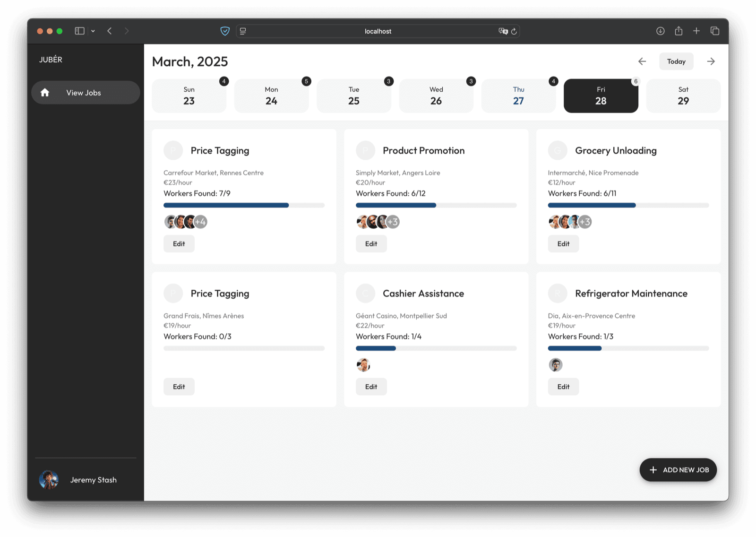
Task: Go to previous week arrow
Action: click(x=642, y=61)
